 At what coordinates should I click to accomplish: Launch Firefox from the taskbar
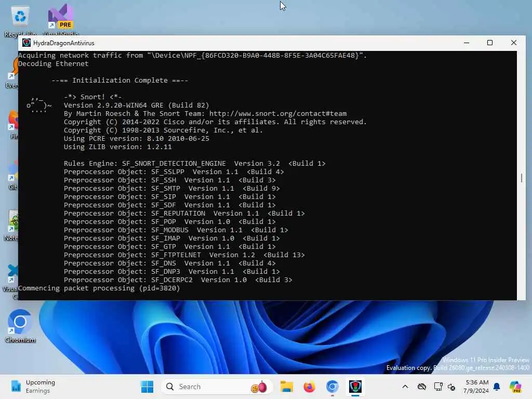tap(310, 387)
